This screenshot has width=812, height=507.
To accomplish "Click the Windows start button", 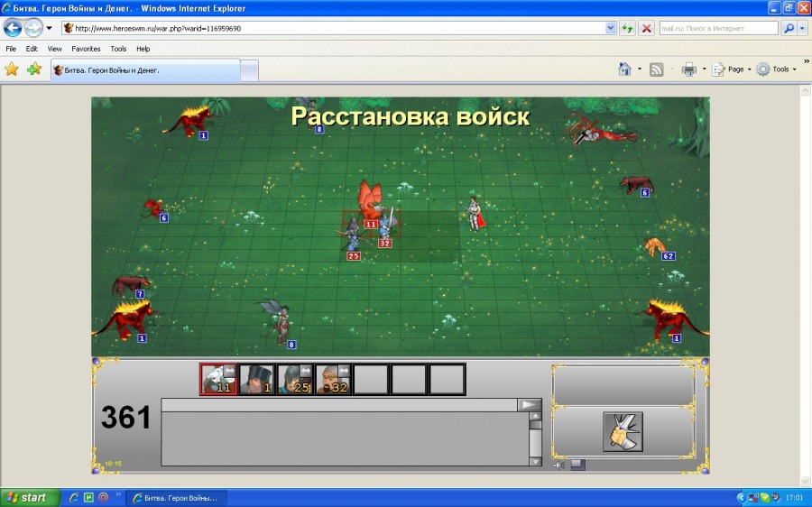I will pyautogui.click(x=30, y=498).
